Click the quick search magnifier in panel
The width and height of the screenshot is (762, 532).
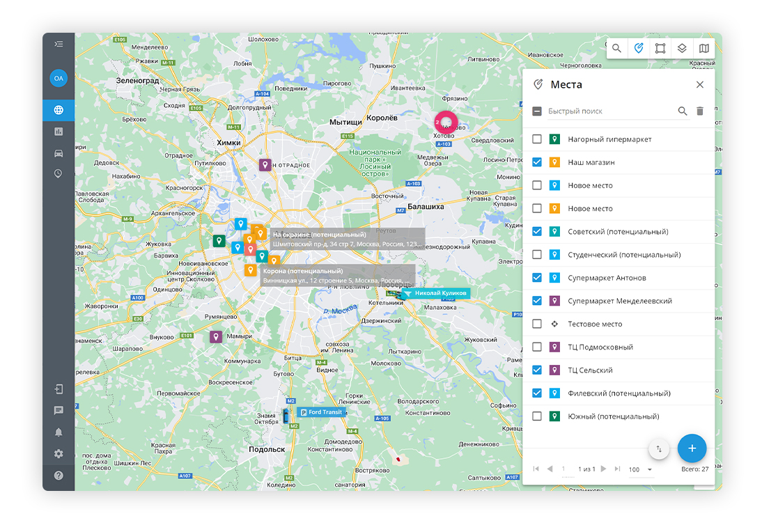683,111
